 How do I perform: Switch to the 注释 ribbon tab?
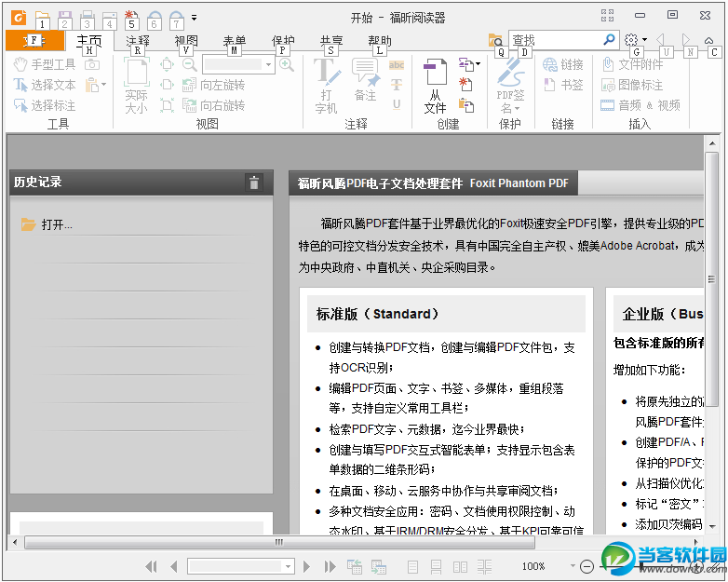point(138,40)
